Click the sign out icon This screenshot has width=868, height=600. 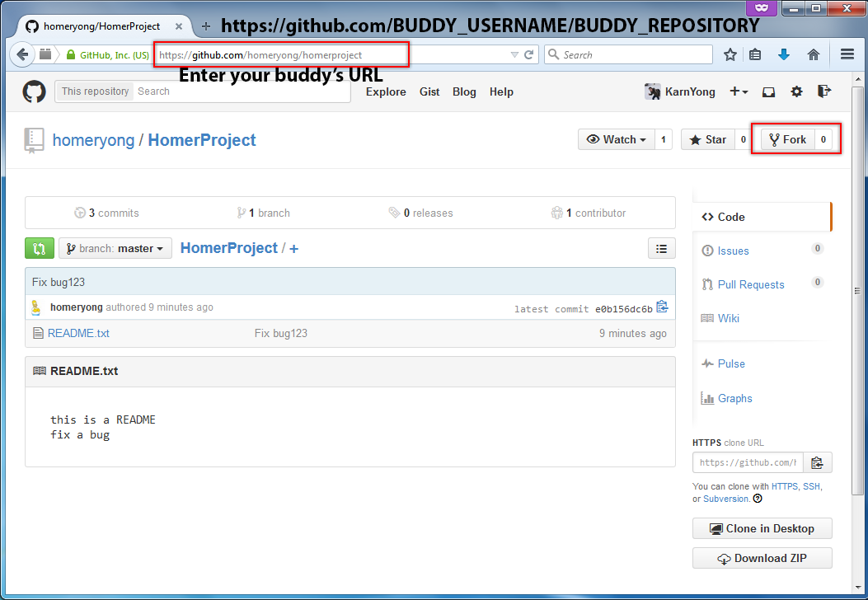pos(823,91)
